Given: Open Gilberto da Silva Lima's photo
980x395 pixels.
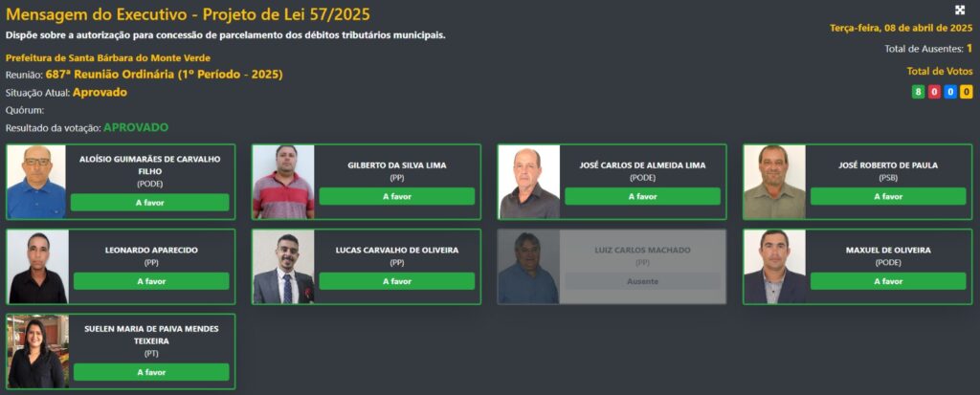Looking at the screenshot, I should click(x=283, y=182).
